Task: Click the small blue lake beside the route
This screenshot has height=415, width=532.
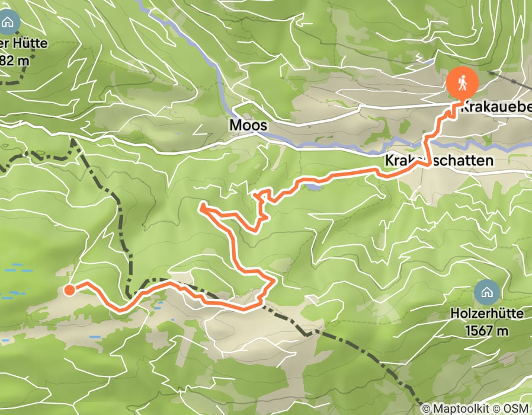Action: point(314,186)
